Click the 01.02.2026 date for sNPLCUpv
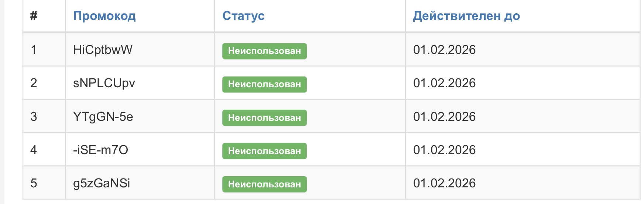Viewport: 644px width, 204px height. pyautogui.click(x=444, y=83)
